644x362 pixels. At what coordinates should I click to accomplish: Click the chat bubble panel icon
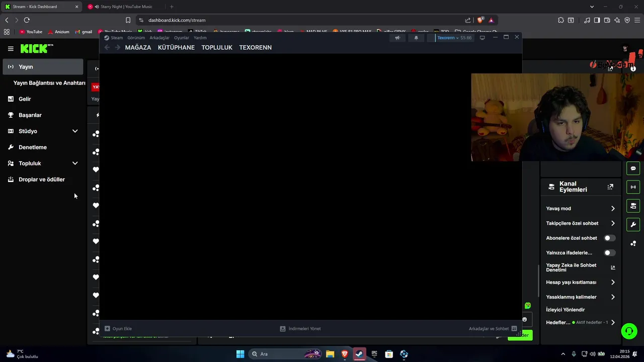click(x=633, y=168)
